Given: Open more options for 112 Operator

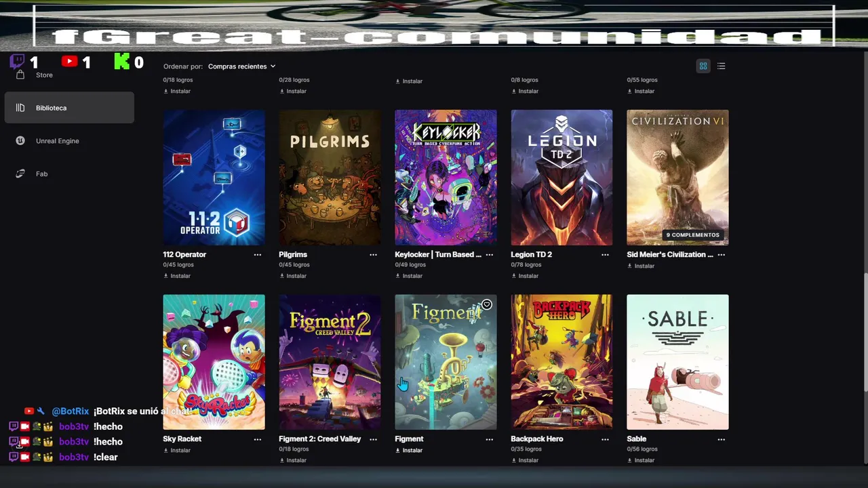Looking at the screenshot, I should (x=258, y=255).
